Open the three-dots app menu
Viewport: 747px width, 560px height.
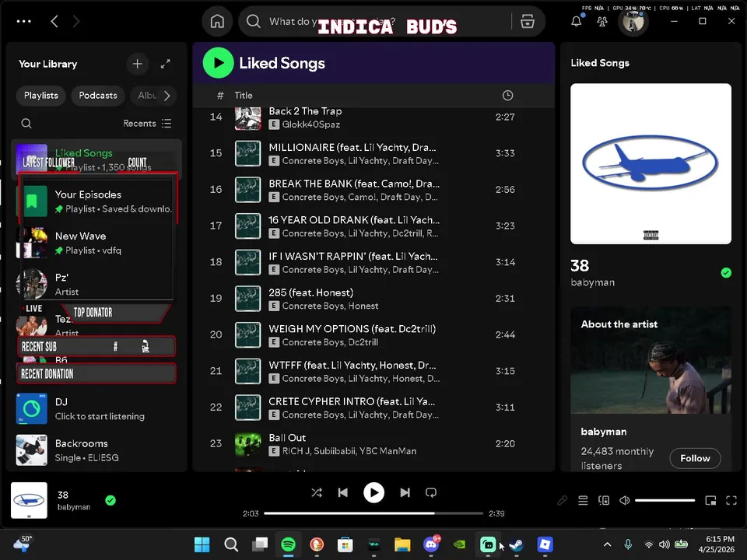tap(24, 22)
